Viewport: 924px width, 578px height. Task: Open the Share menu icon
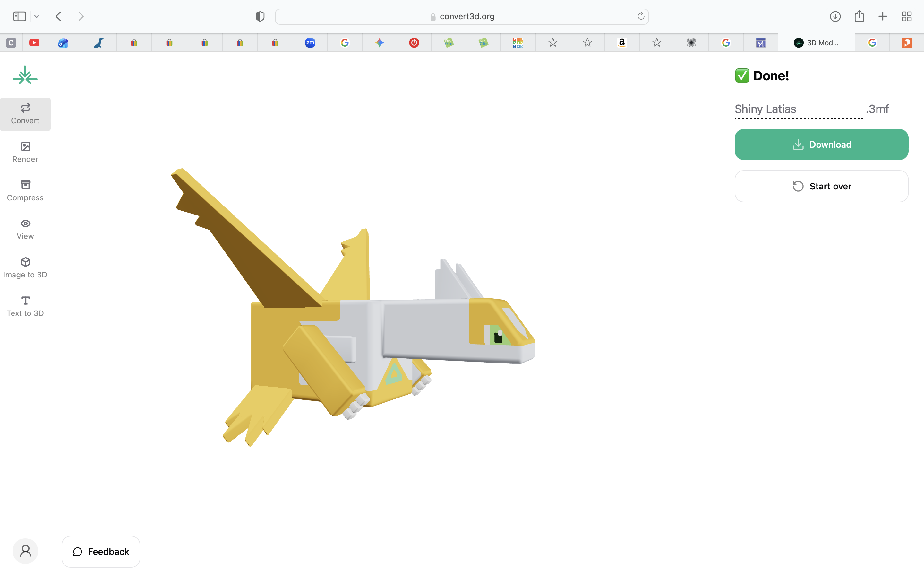[859, 16]
